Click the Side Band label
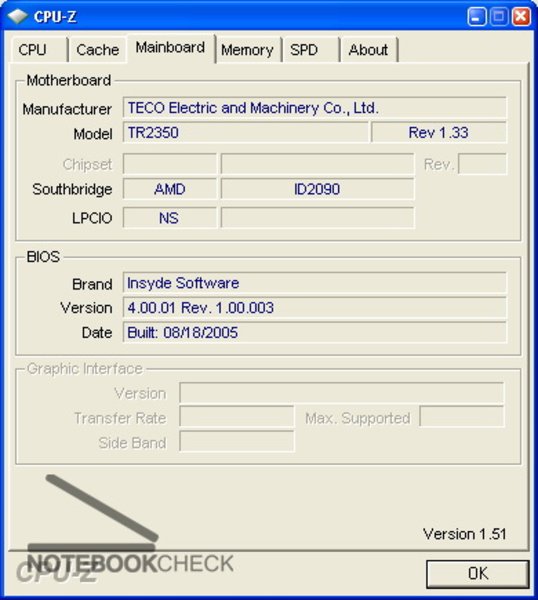Image resolution: width=538 pixels, height=600 pixels. click(132, 443)
